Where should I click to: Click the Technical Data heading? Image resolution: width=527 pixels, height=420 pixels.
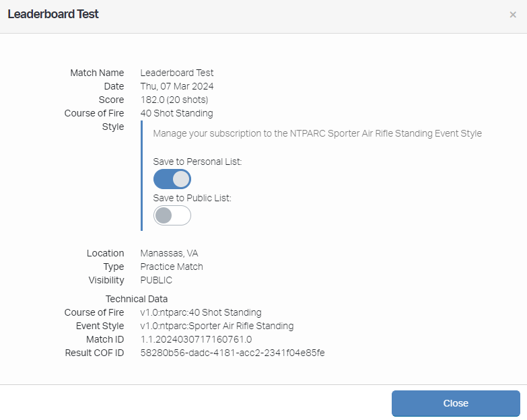tap(137, 299)
